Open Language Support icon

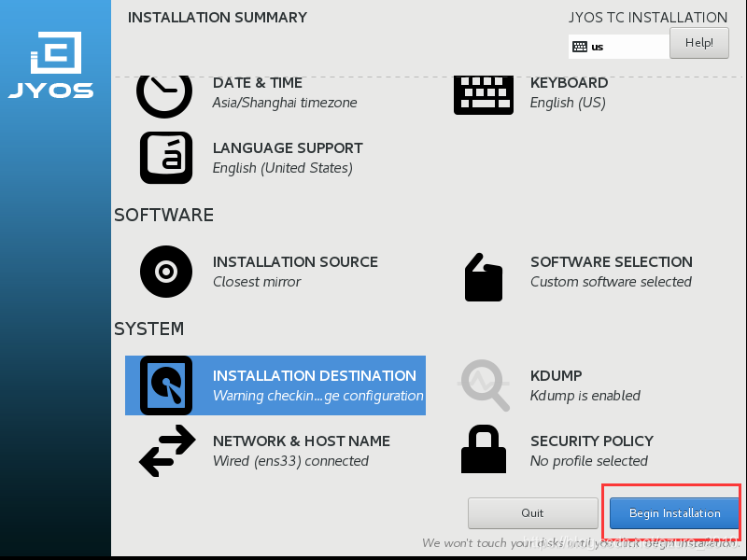[166, 158]
